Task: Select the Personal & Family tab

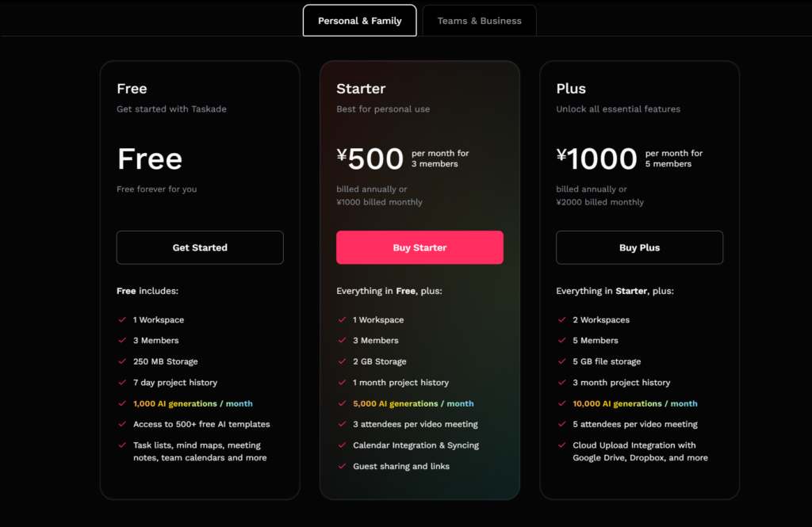Action: tap(359, 21)
